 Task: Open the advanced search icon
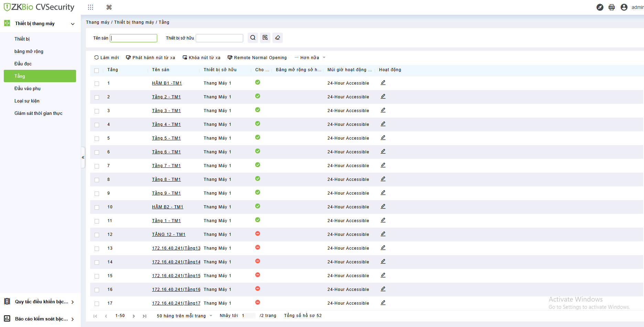point(265,38)
